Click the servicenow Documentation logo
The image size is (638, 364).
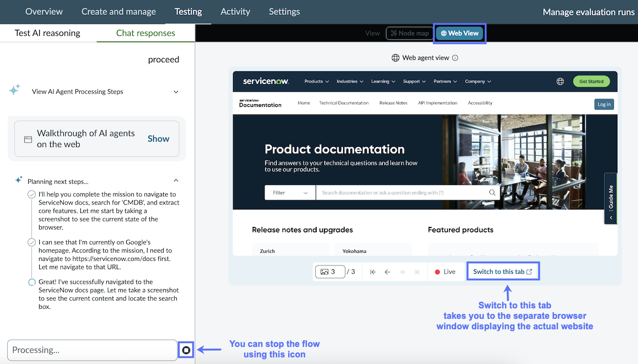pyautogui.click(x=260, y=104)
